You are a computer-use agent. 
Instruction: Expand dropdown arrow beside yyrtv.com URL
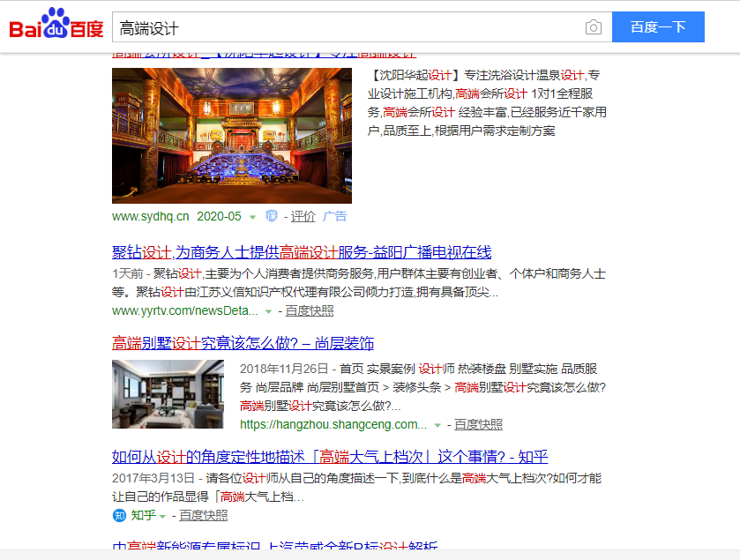pyautogui.click(x=268, y=311)
